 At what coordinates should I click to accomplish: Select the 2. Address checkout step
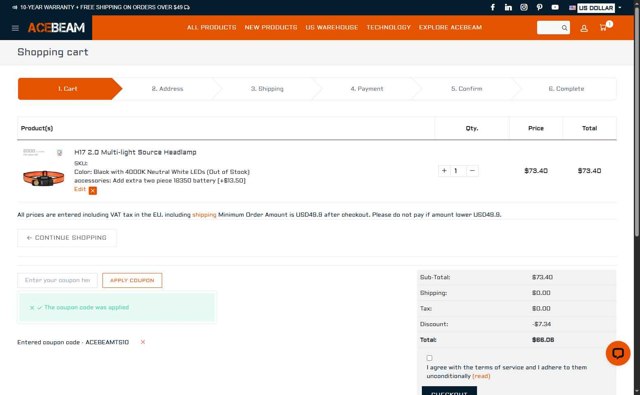point(167,89)
